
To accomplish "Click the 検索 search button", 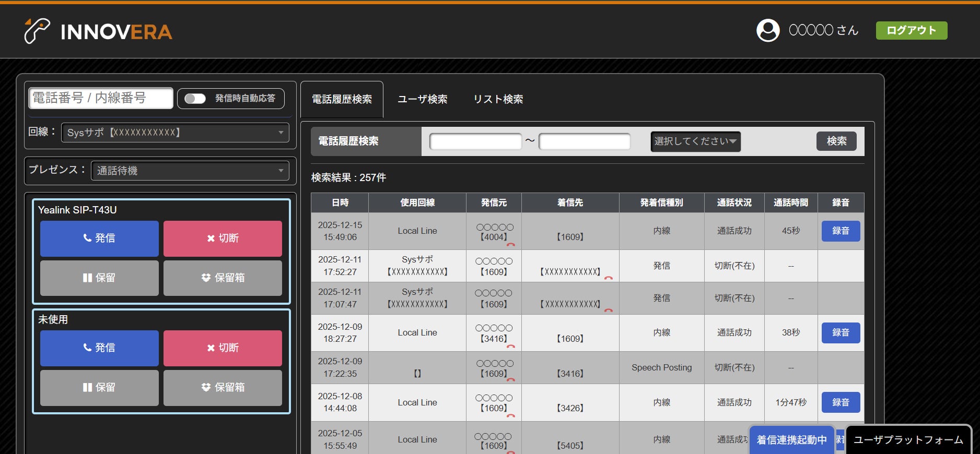I will pyautogui.click(x=836, y=141).
